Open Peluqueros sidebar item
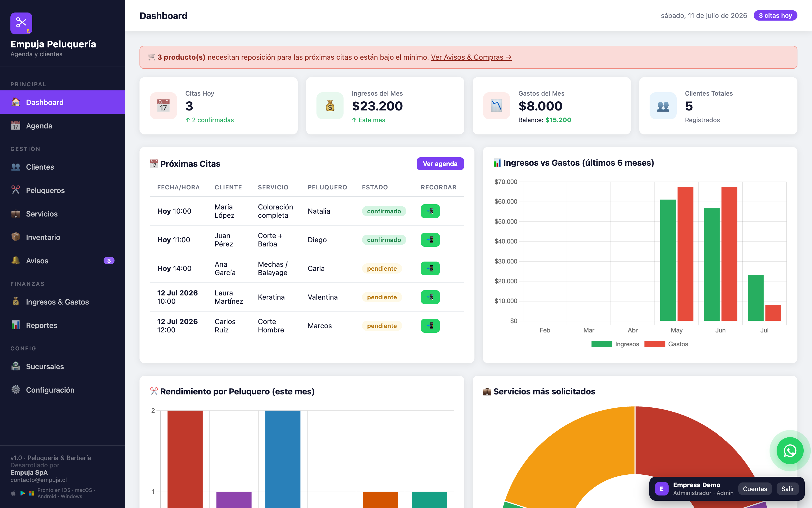Viewport: 812px width, 508px height. (x=62, y=190)
